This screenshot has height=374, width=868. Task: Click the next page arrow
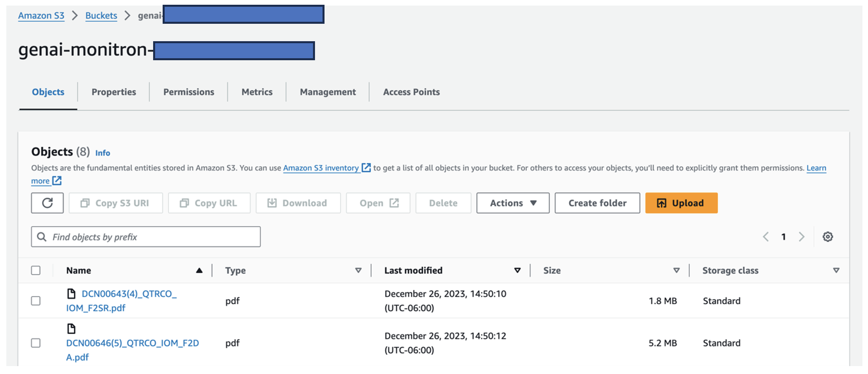(x=801, y=237)
